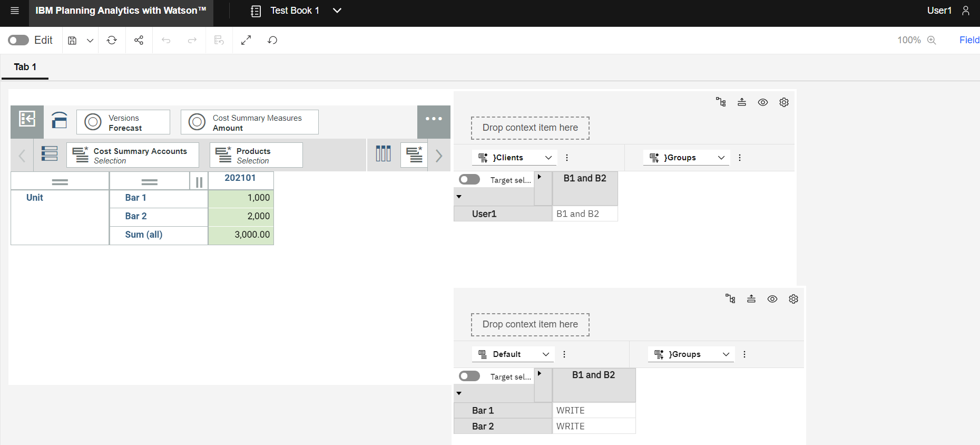This screenshot has width=980, height=445.
Task: Click the save icon
Action: pyautogui.click(x=73, y=41)
